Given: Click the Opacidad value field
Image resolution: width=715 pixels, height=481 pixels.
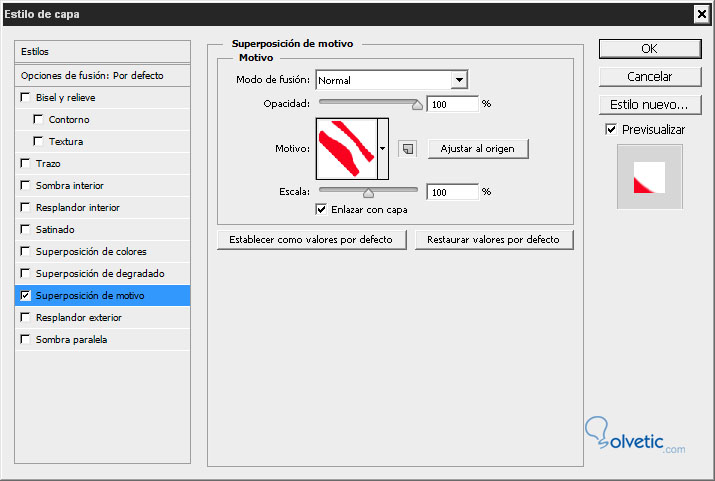Looking at the screenshot, I should coord(453,104).
